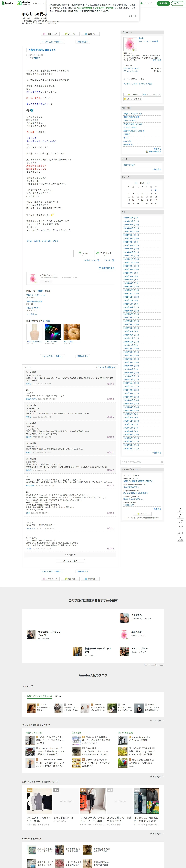This screenshot has width=186, height=868.
Task: Click コメントする button below comments
Action: pyautogui.click(x=70, y=561)
